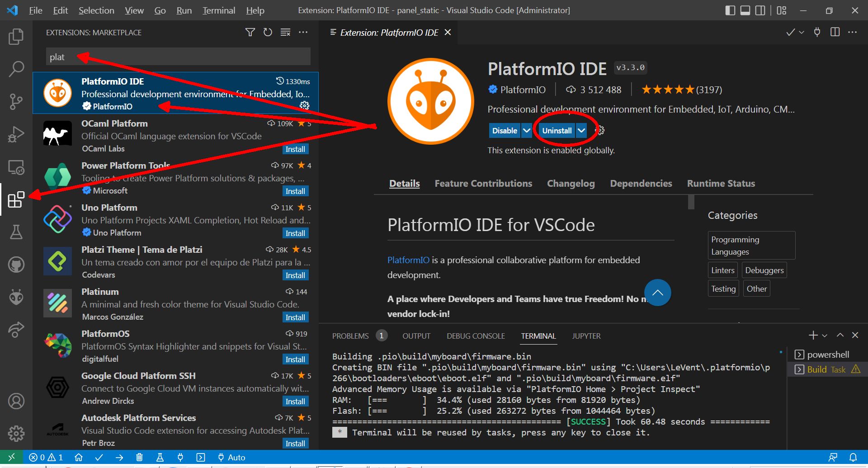Switch to the DEBUG CONSOLE tab
The image size is (868, 468).
pyautogui.click(x=476, y=336)
